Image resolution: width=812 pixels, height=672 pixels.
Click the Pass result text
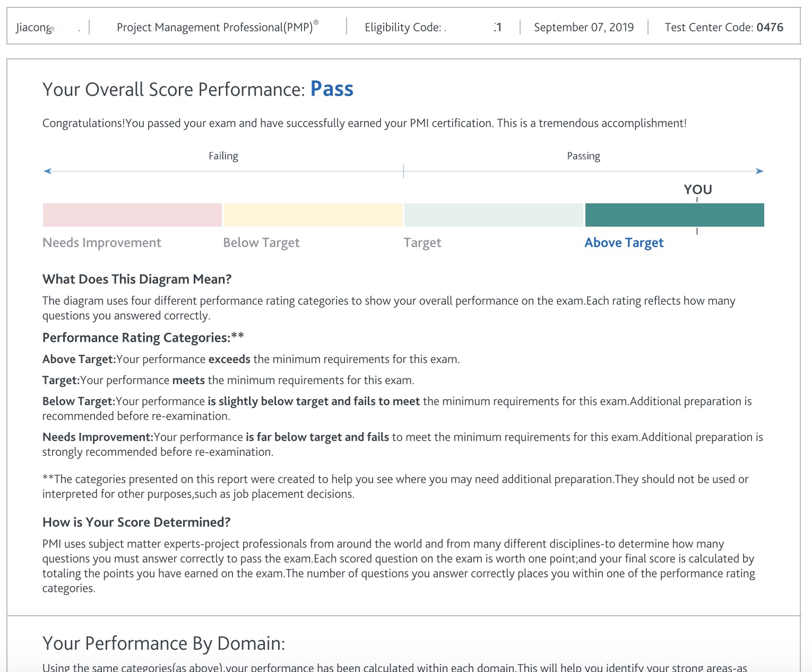[x=332, y=89]
